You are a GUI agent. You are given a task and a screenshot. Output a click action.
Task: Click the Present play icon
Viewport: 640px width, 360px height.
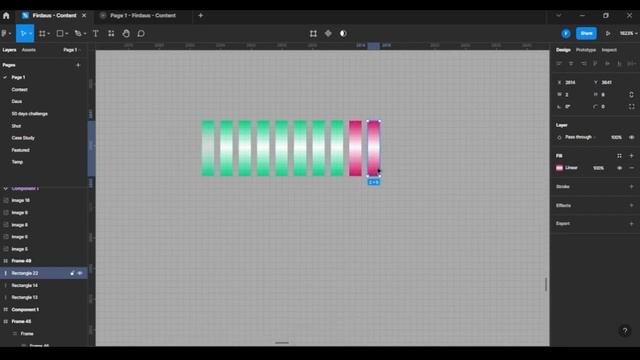[x=608, y=33]
